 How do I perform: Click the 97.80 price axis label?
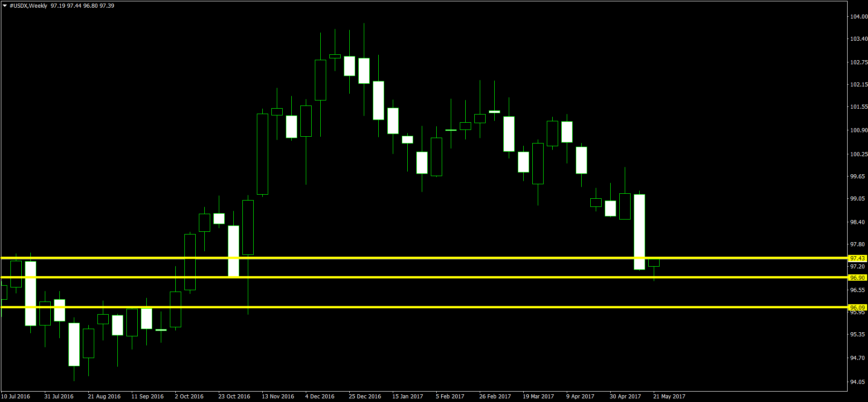[x=857, y=244]
